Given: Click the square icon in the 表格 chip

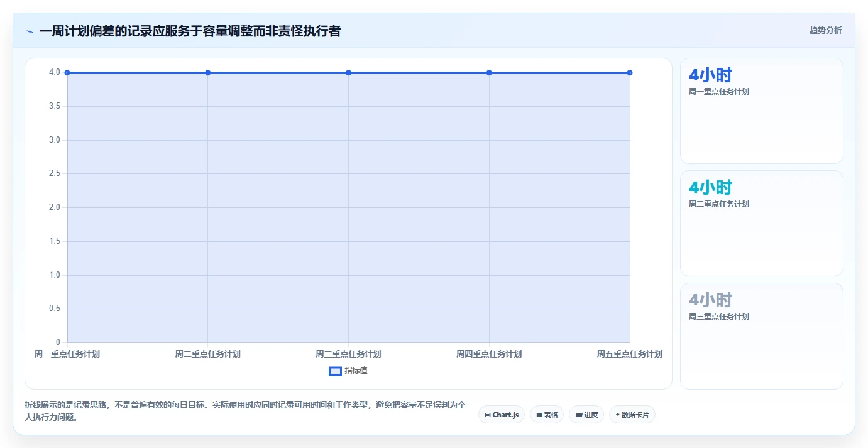Looking at the screenshot, I should point(539,415).
